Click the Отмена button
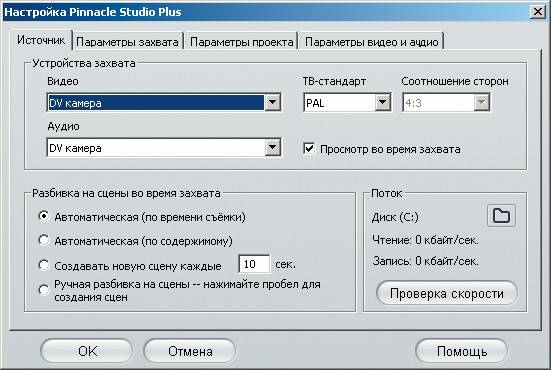The height and width of the screenshot is (370, 551). (190, 351)
